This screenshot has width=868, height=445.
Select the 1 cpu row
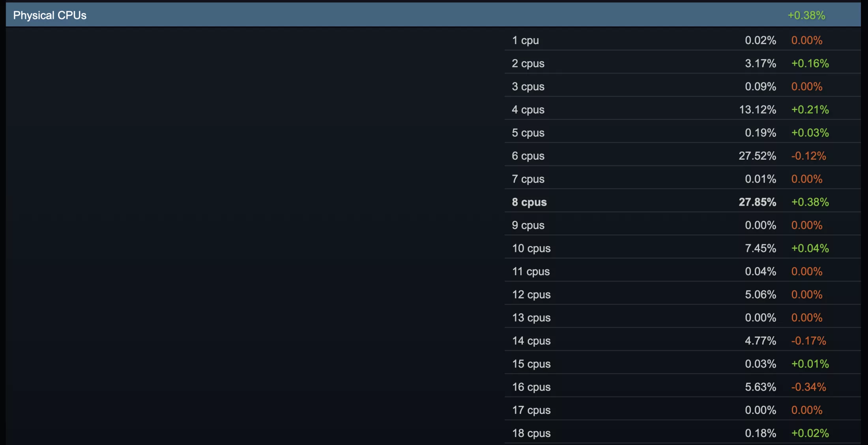click(x=683, y=40)
